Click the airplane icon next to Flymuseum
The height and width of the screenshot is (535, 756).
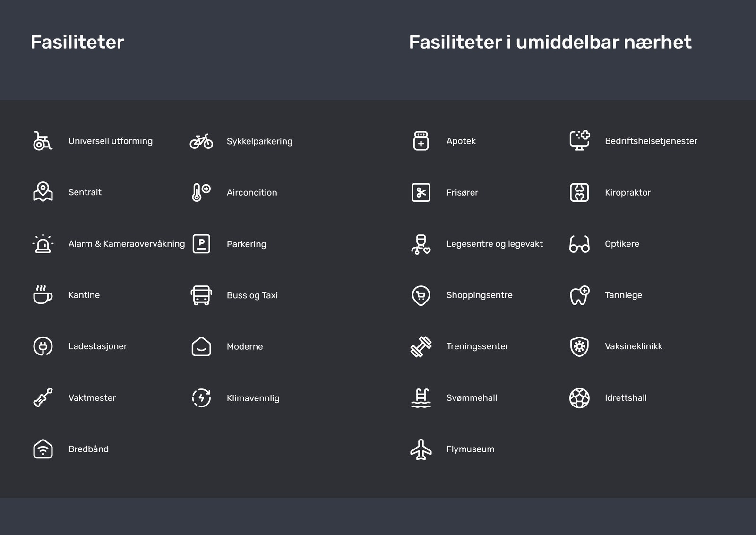coord(420,449)
